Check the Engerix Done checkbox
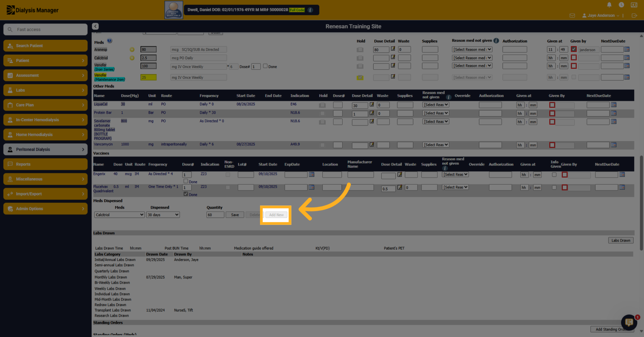Viewport: 644px width, 337px height. point(186,181)
